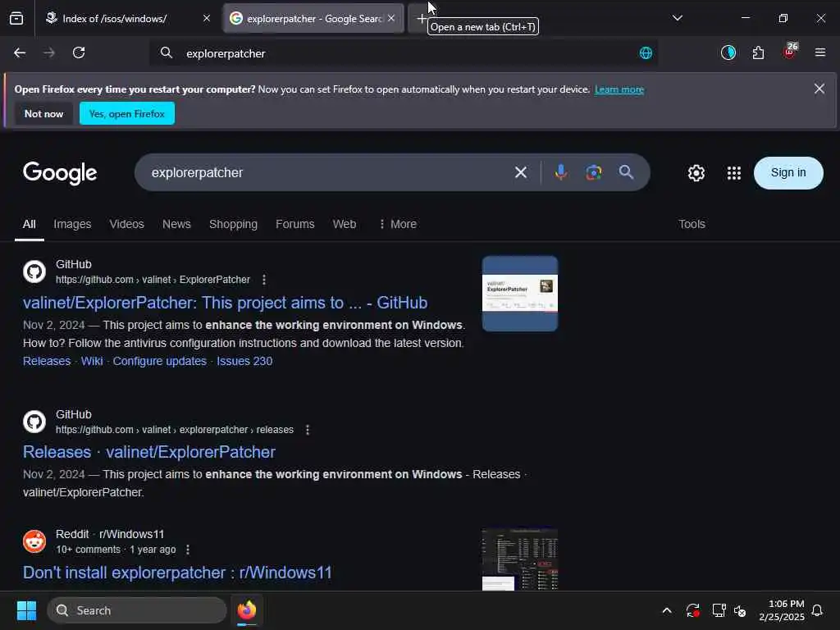
Task: Switch to News results
Action: tap(176, 225)
